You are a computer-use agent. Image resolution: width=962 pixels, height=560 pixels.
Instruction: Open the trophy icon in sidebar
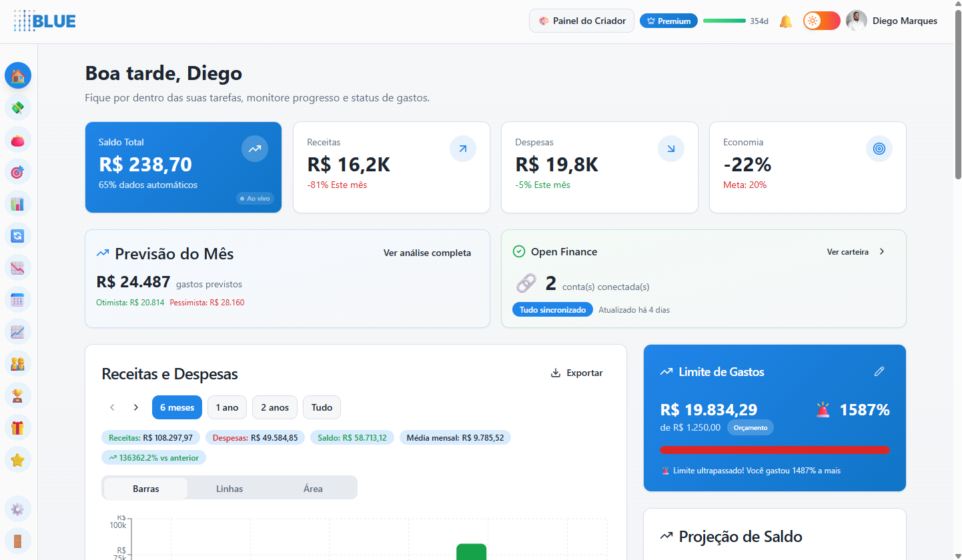18,395
